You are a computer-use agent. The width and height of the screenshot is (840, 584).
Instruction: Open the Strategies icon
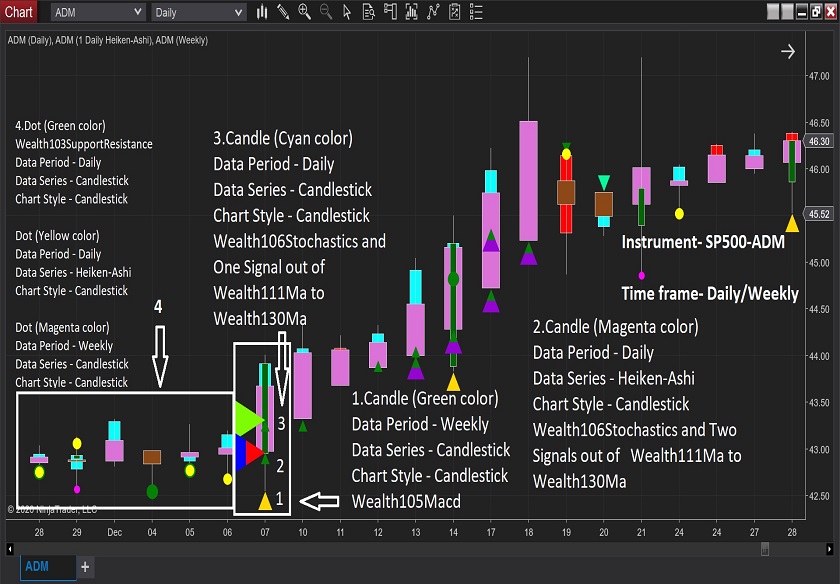pos(431,12)
